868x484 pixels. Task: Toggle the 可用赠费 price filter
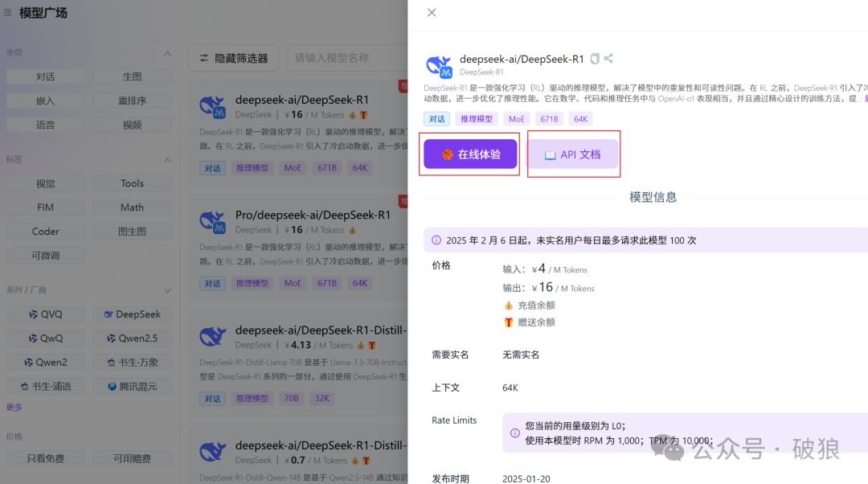(133, 458)
